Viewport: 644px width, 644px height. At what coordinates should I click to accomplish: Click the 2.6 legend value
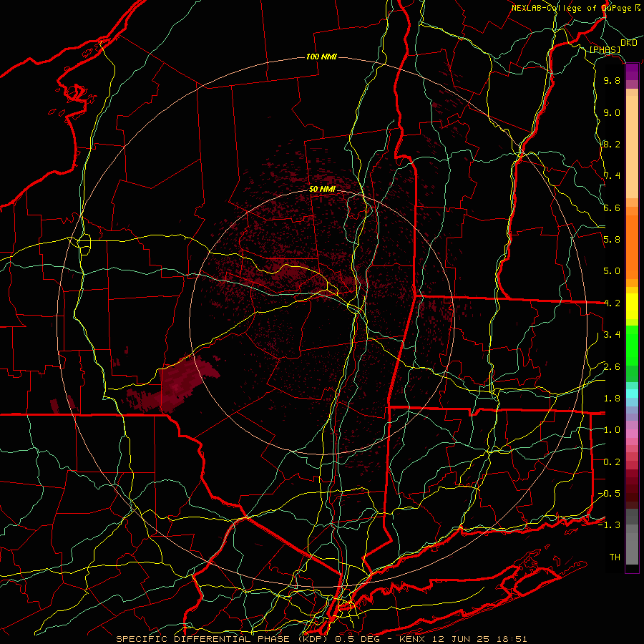click(x=612, y=367)
